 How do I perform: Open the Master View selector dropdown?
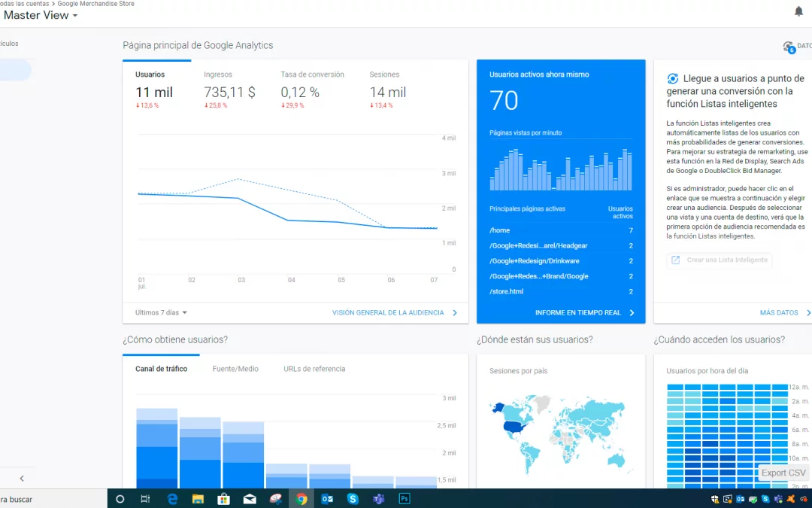tap(41, 15)
